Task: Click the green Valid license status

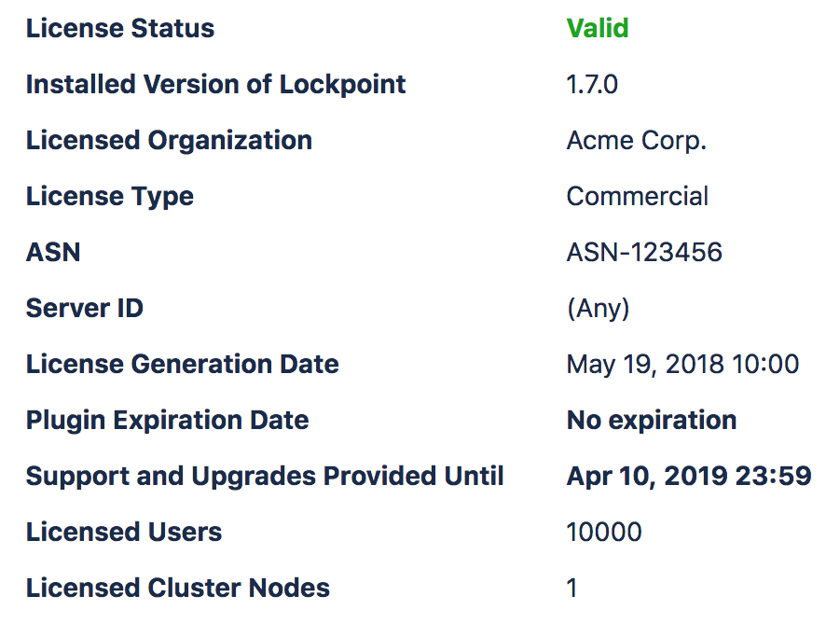Action: click(x=598, y=28)
